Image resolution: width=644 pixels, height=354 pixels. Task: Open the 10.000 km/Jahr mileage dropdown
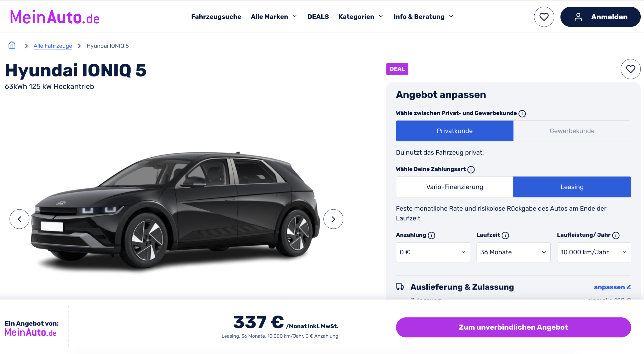click(594, 252)
